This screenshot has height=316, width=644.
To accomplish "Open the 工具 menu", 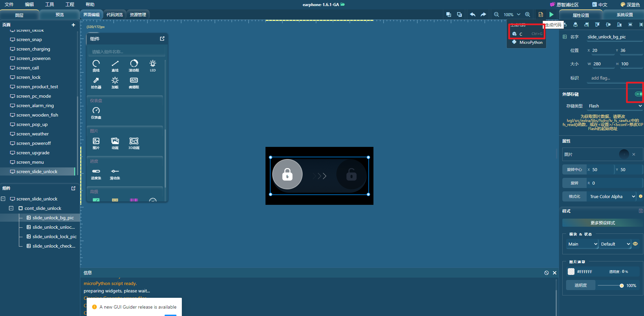I will (x=50, y=4).
